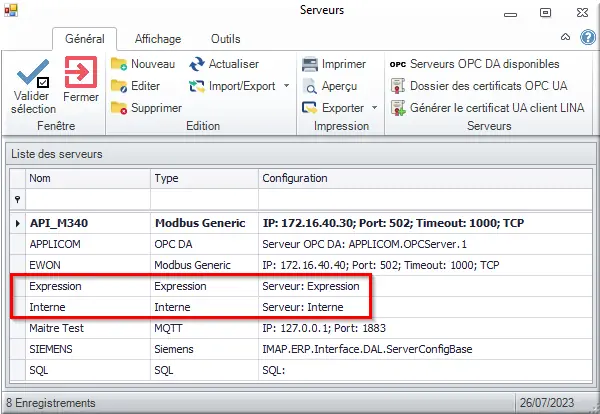The width and height of the screenshot is (600, 414).
Task: Select the Maitre Test MQTT row
Action: pyautogui.click(x=301, y=328)
